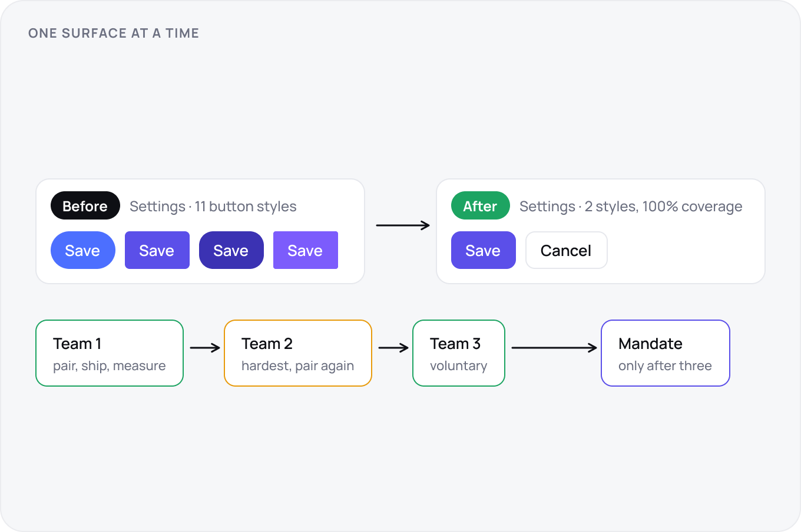Open the Mandate card

[x=666, y=353]
